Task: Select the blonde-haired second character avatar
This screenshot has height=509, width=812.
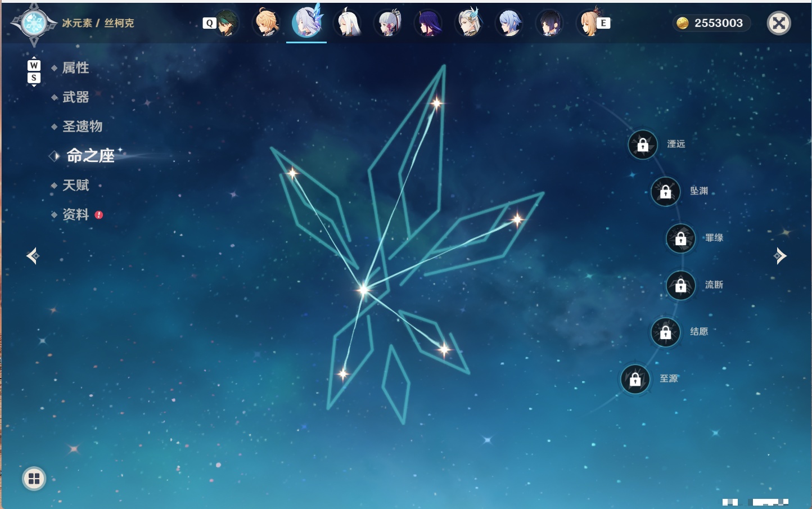Action: click(x=267, y=23)
